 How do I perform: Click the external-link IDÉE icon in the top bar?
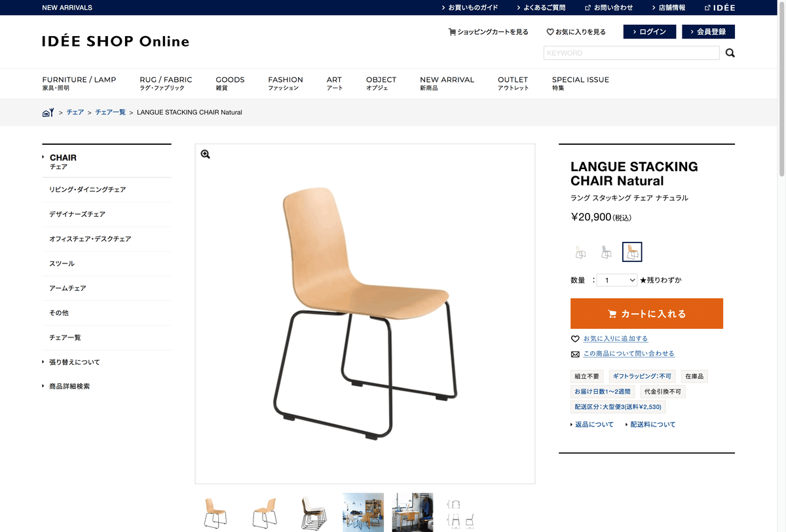click(707, 8)
